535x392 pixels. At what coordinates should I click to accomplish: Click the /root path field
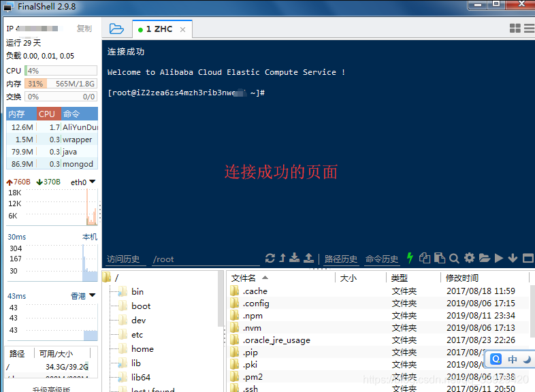[x=206, y=259]
